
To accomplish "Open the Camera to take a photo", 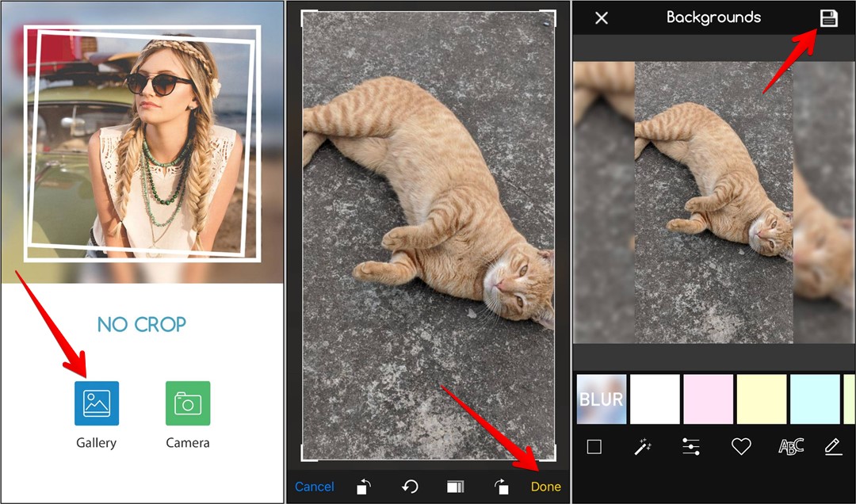I will point(188,403).
